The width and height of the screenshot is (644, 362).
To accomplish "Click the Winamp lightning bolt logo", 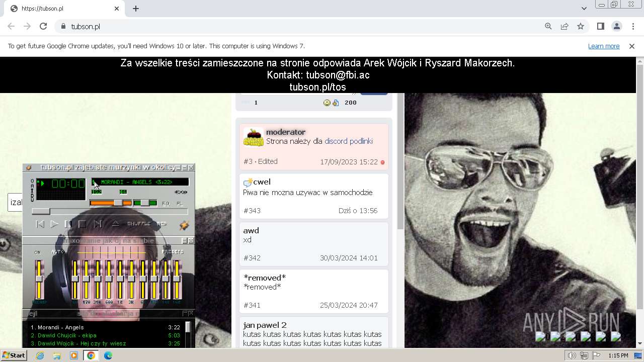I will tap(184, 225).
